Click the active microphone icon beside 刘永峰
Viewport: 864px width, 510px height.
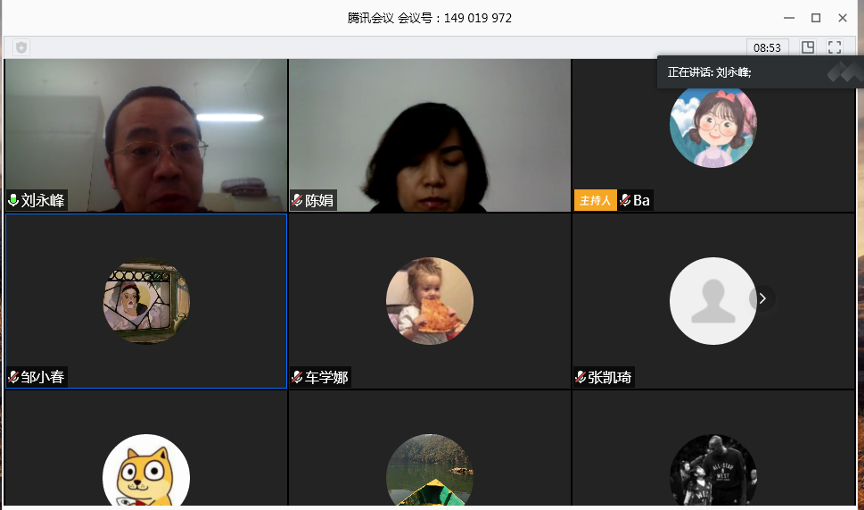click(x=14, y=201)
